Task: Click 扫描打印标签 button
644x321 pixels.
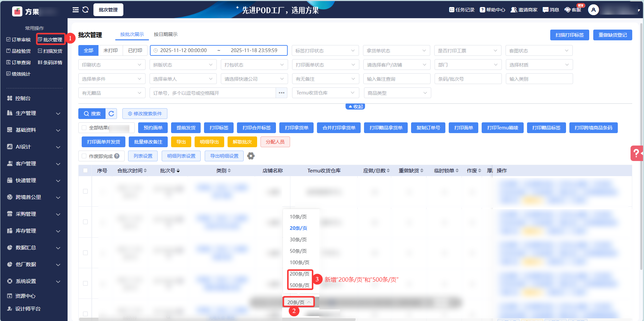Action: 570,35
